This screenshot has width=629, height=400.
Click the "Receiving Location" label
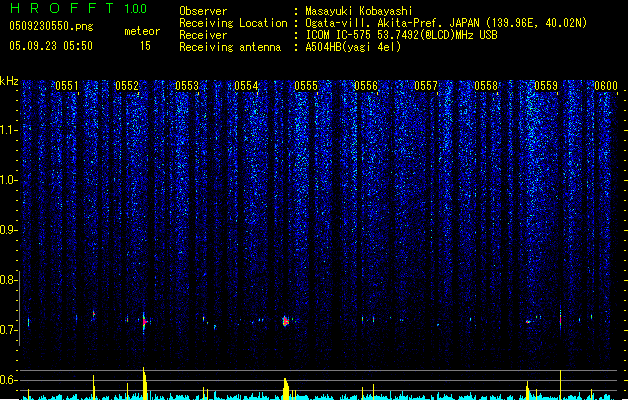click(233, 23)
